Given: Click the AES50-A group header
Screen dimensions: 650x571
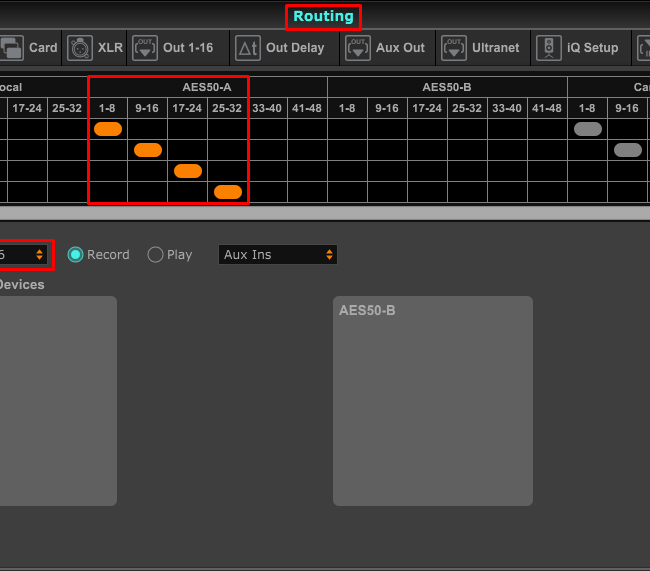Looking at the screenshot, I should (x=207, y=87).
